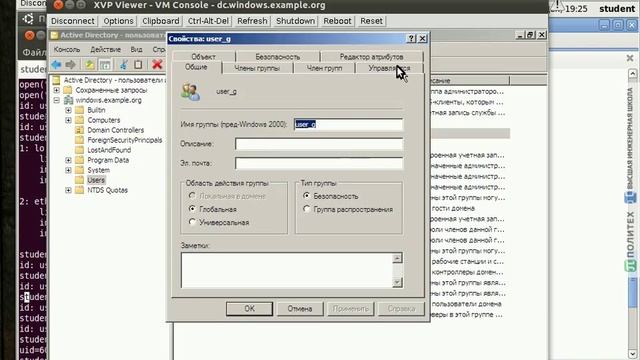640x360 pixels.
Task: Switch to the Член групп tab
Action: [x=324, y=68]
